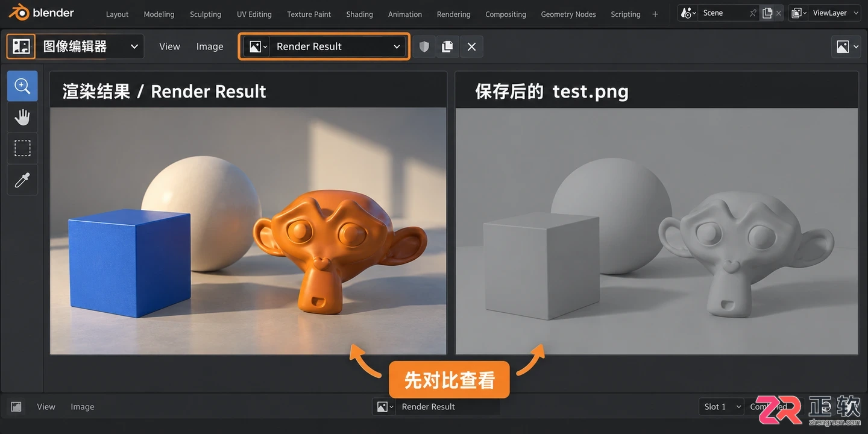Viewport: 868px width, 434px height.
Task: Open the image browse icon in the top header
Action: click(x=256, y=46)
